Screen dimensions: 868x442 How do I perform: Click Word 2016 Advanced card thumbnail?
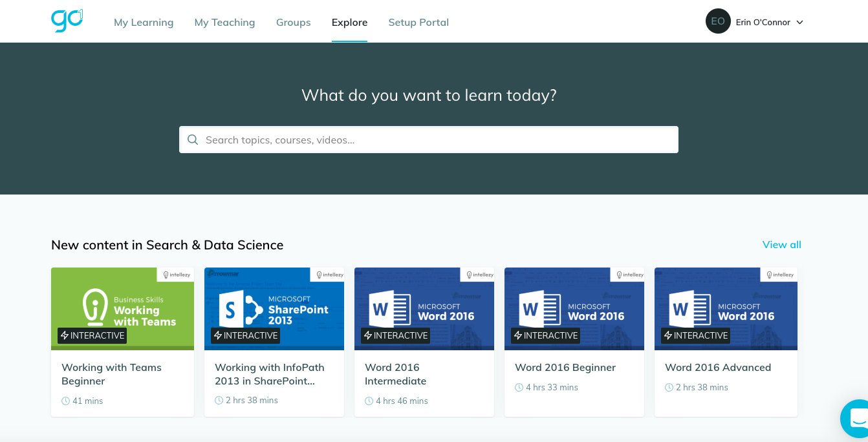point(726,309)
